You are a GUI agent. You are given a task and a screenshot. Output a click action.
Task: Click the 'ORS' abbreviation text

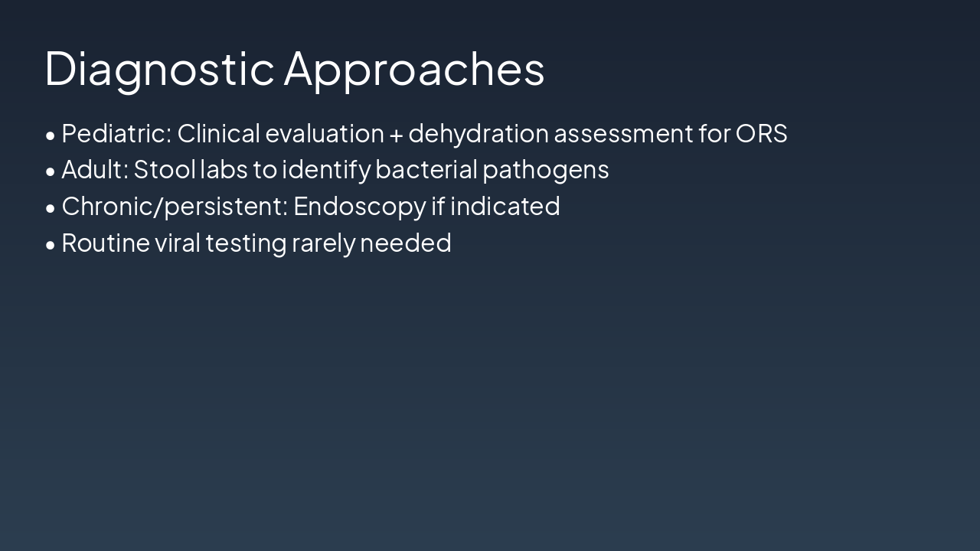[x=761, y=133]
